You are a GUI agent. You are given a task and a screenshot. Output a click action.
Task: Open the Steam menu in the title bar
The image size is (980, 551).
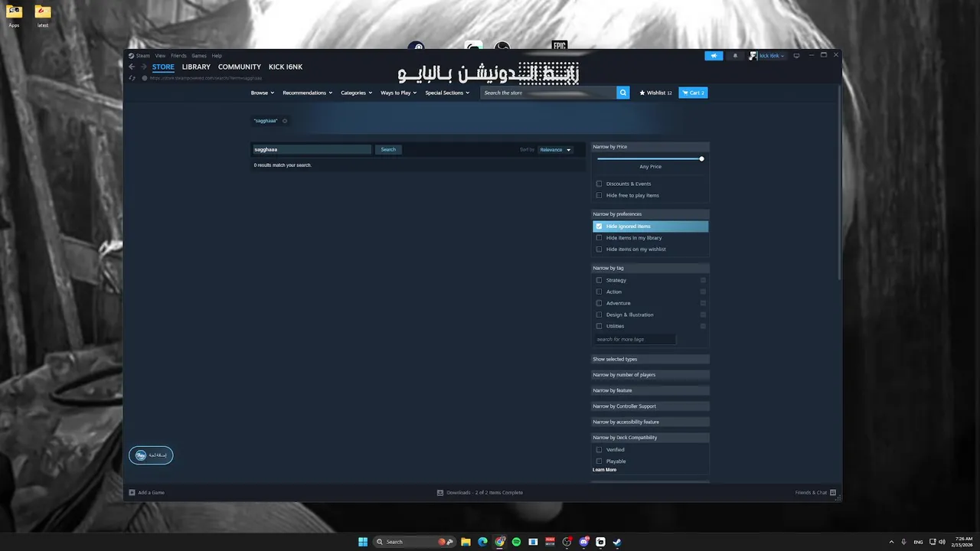tap(143, 56)
